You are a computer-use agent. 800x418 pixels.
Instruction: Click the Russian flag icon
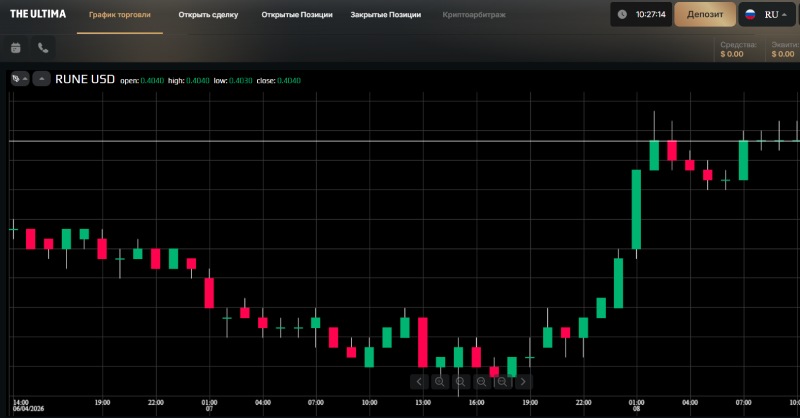[749, 15]
